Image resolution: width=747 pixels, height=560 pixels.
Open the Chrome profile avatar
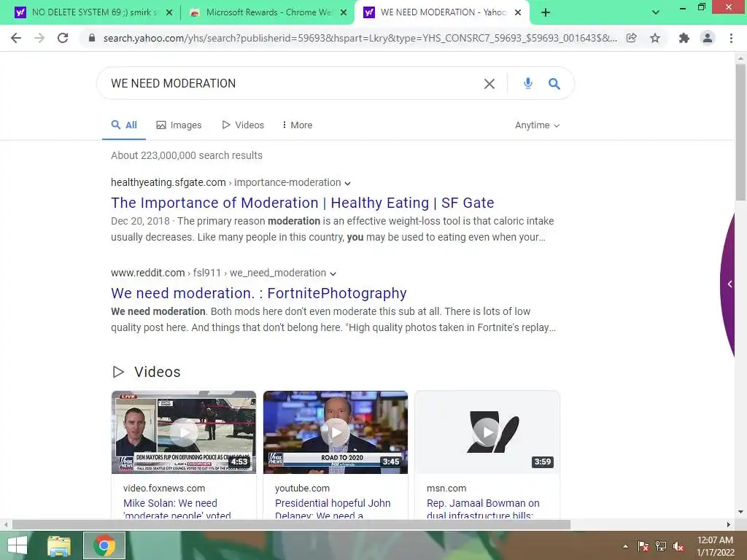[708, 38]
